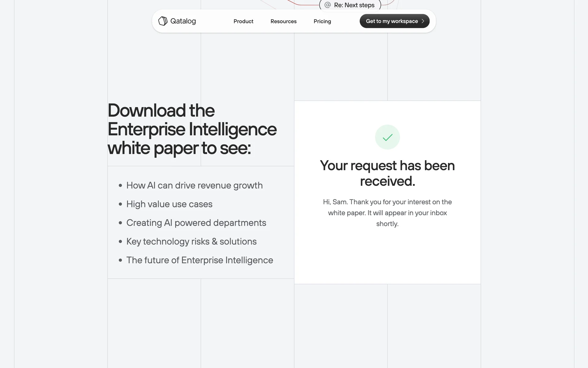This screenshot has width=588, height=368.
Task: Click the Get to my workspace button
Action: pos(392,21)
